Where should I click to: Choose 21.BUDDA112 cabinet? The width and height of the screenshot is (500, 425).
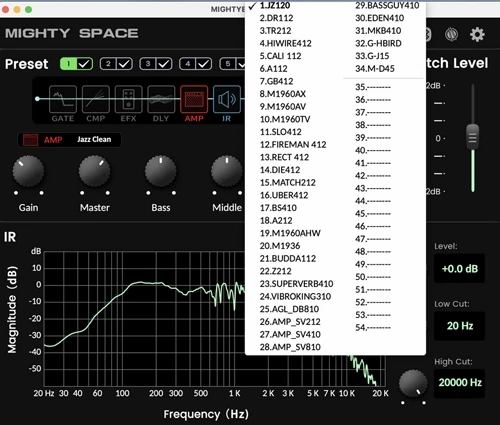[288, 259]
